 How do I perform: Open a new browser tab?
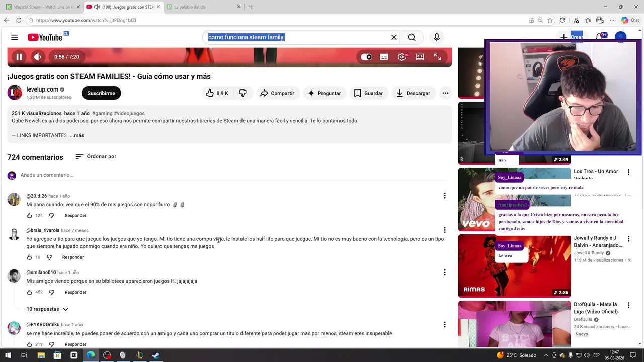(x=251, y=7)
